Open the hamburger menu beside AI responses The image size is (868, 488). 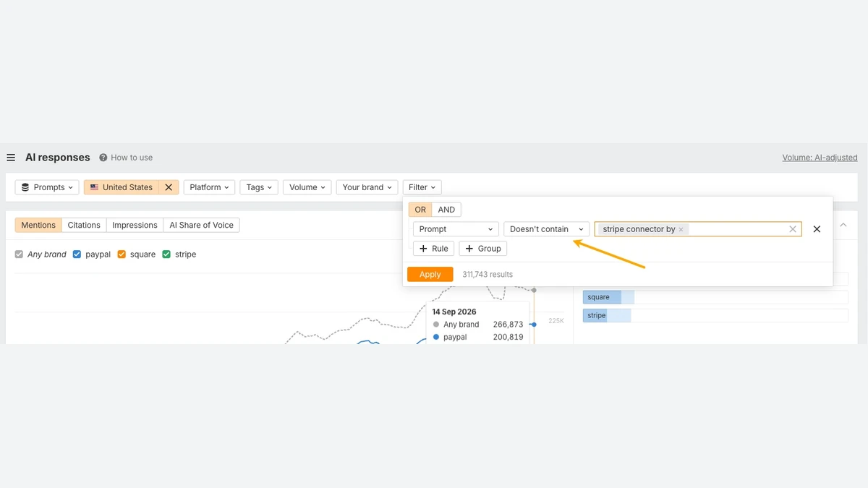[x=11, y=158]
